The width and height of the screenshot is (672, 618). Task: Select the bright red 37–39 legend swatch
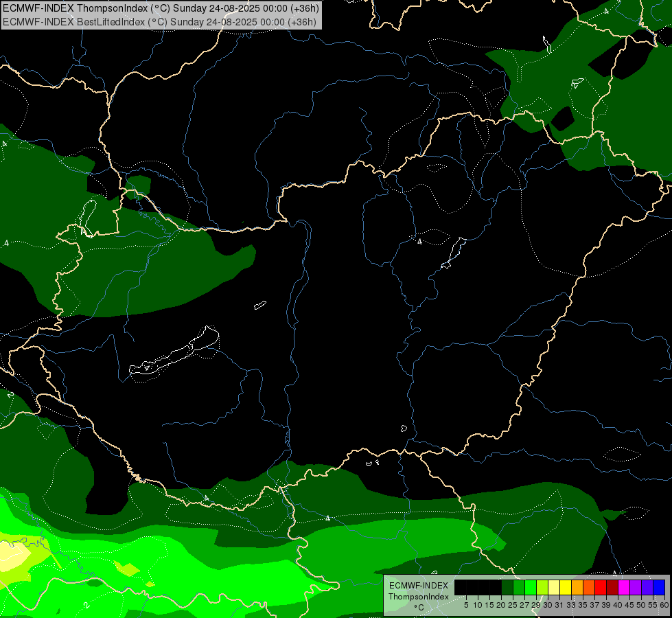tap(601, 587)
